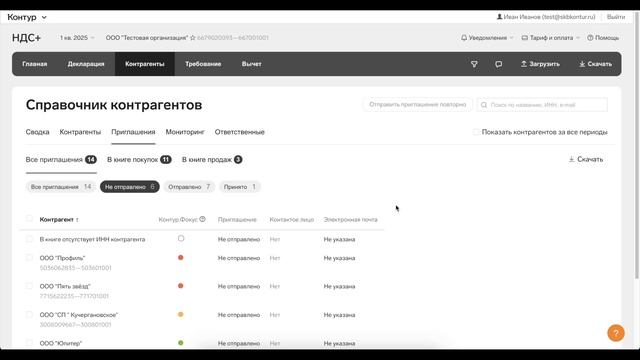
Task: Click Скачать link above the table
Action: pyautogui.click(x=586, y=159)
